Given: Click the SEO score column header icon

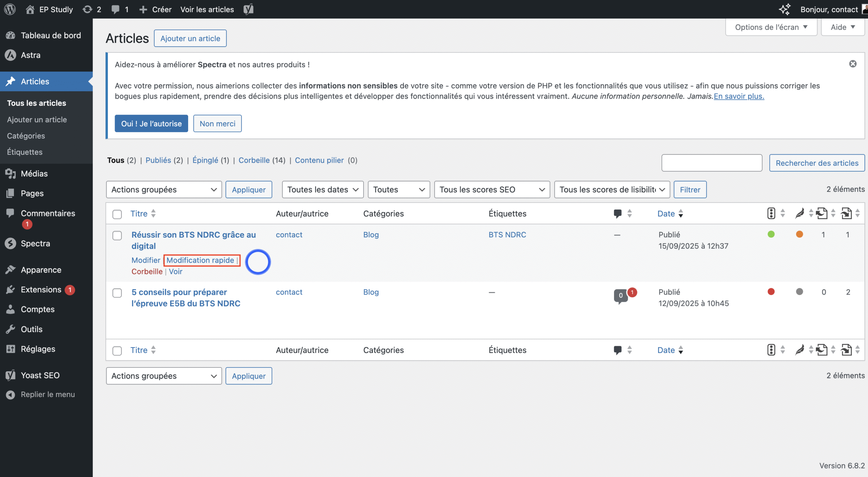Looking at the screenshot, I should pyautogui.click(x=771, y=214).
